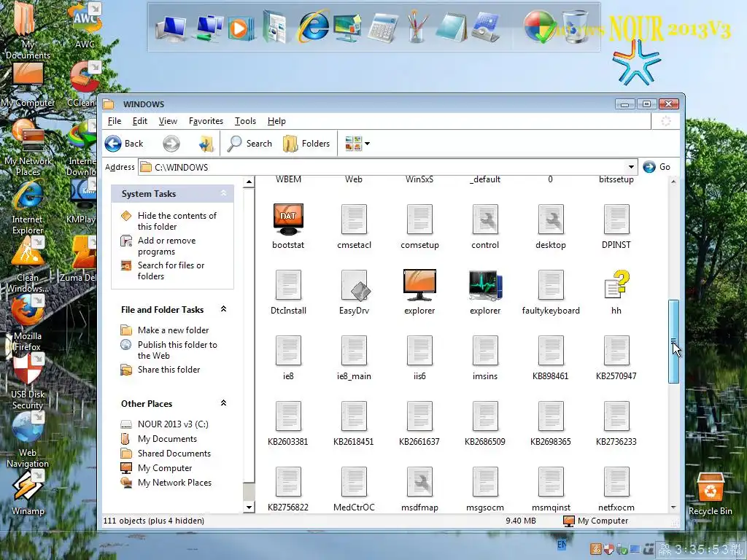This screenshot has width=747, height=560.
Task: Click Hide the contents of this folder
Action: pyautogui.click(x=177, y=221)
